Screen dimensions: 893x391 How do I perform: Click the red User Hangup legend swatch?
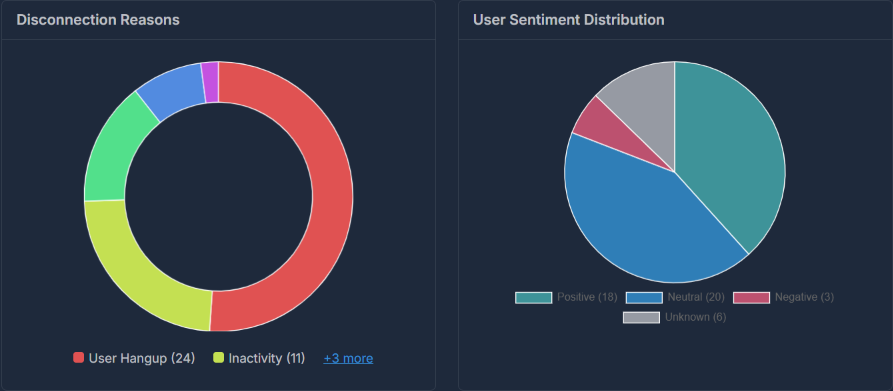coord(79,358)
